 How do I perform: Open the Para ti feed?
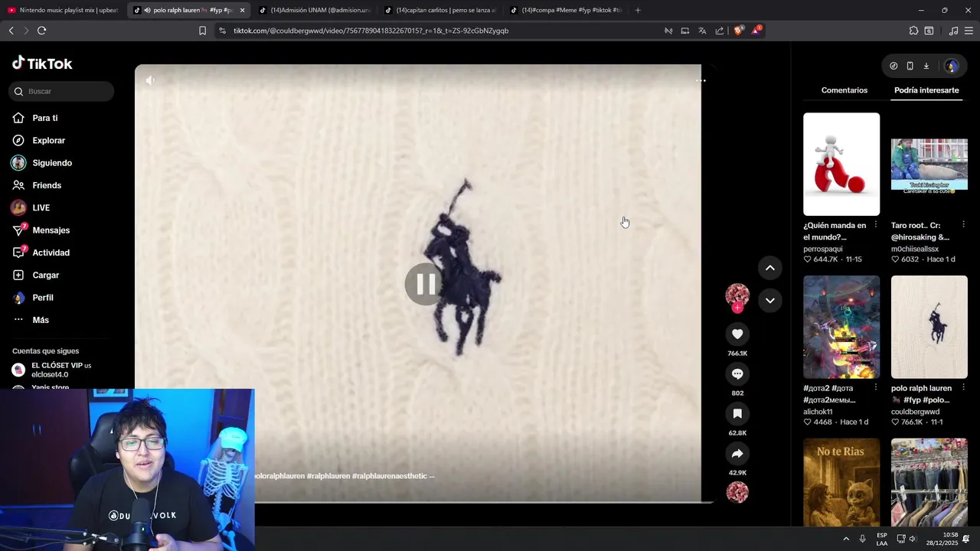(x=44, y=118)
